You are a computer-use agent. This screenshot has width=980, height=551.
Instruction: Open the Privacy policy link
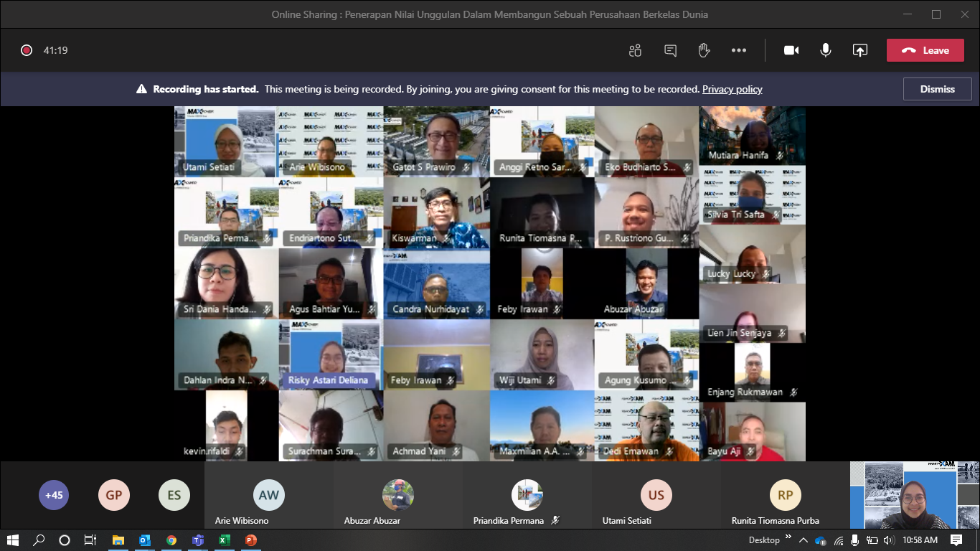click(x=732, y=90)
